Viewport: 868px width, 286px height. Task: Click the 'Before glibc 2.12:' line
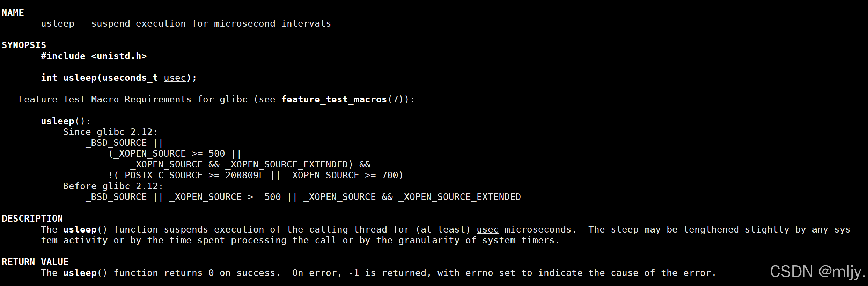113,186
